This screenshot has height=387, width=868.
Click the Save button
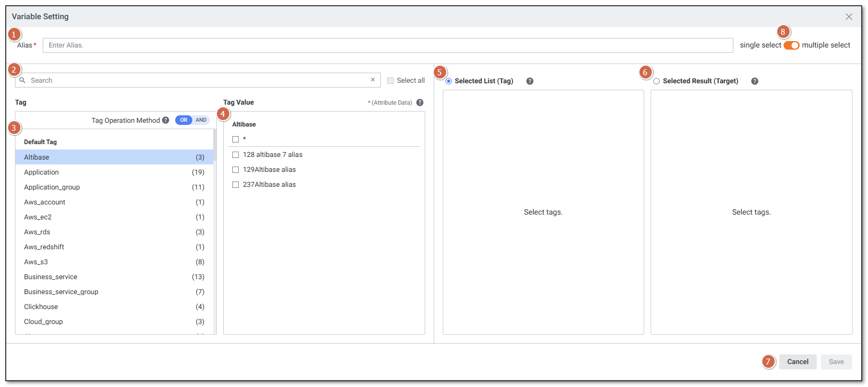[836, 362]
